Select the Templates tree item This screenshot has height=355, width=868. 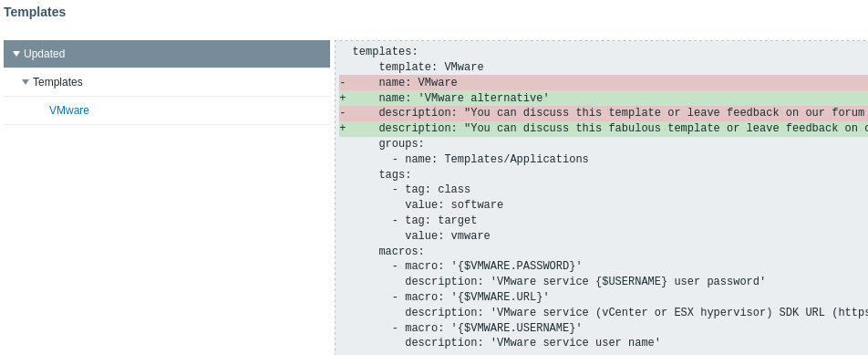click(57, 82)
